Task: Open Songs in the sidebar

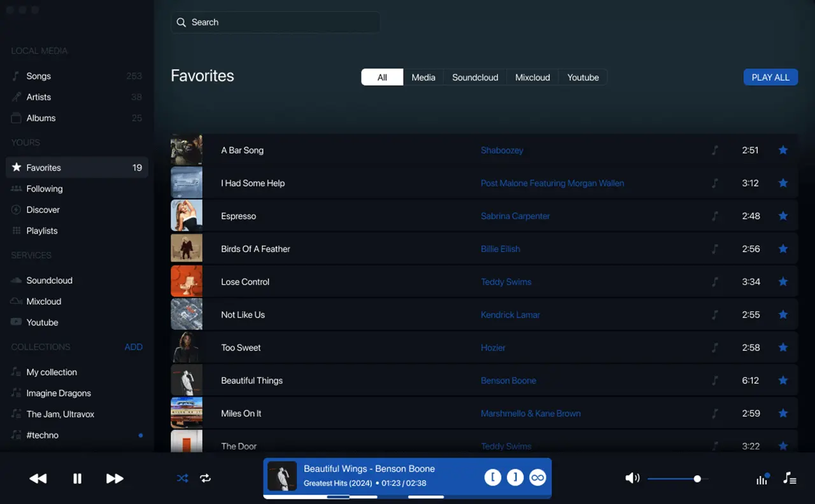Action: [x=77, y=76]
